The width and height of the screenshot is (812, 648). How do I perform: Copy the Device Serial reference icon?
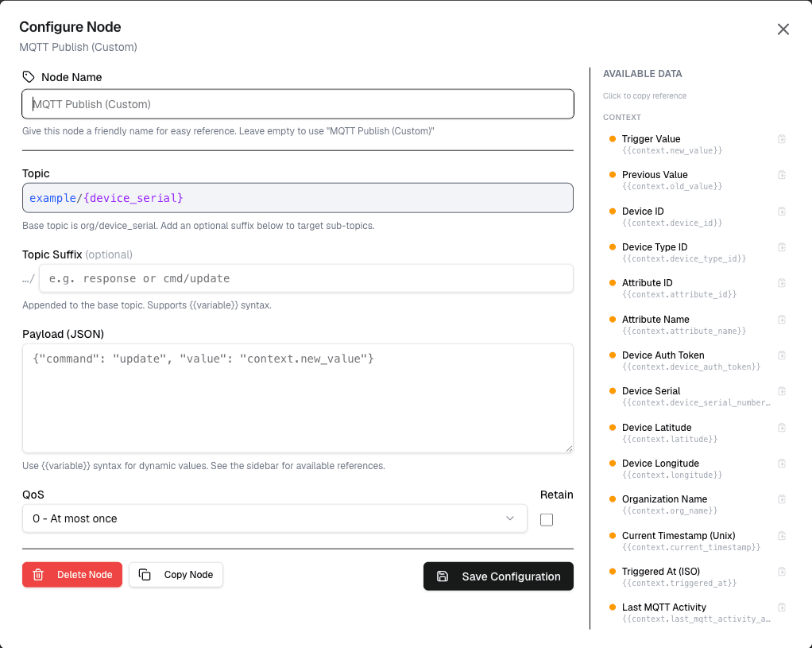tap(782, 391)
